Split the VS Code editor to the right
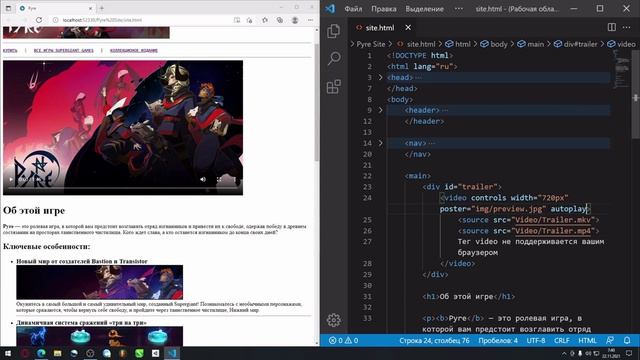This screenshot has height=360, width=640. click(x=611, y=27)
